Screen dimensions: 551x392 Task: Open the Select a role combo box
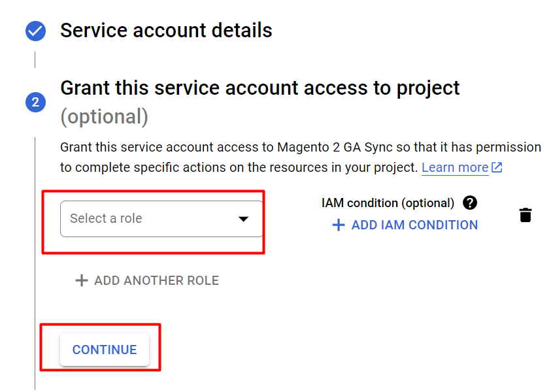[x=161, y=219]
